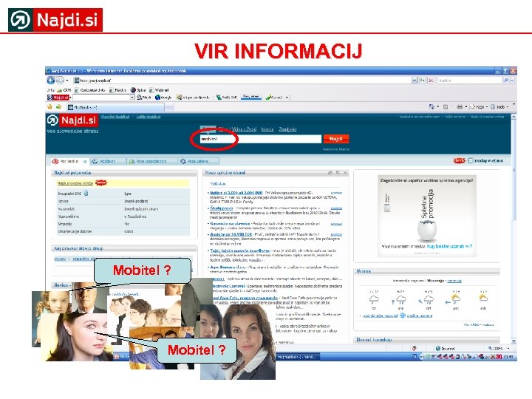Click the red Najdi search button
Image resolution: width=532 pixels, height=399 pixels.
coord(335,139)
